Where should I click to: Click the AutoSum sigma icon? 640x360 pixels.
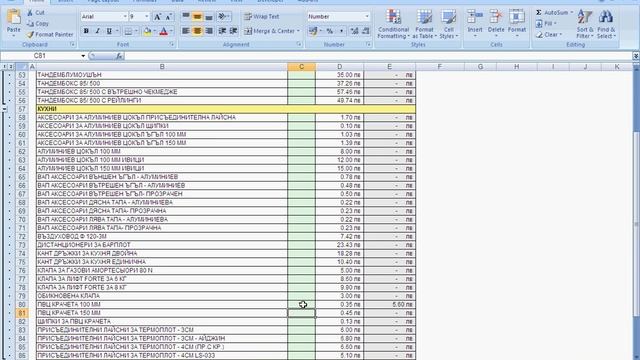(539, 13)
